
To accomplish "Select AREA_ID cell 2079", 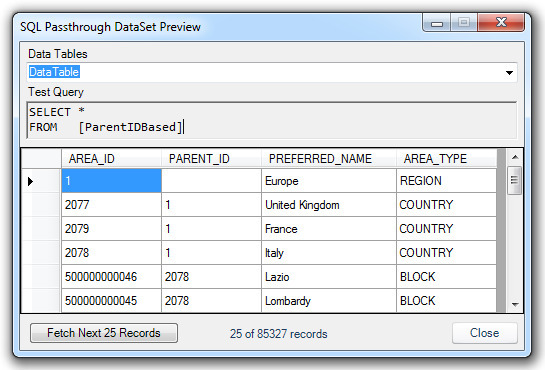I will (x=111, y=229).
